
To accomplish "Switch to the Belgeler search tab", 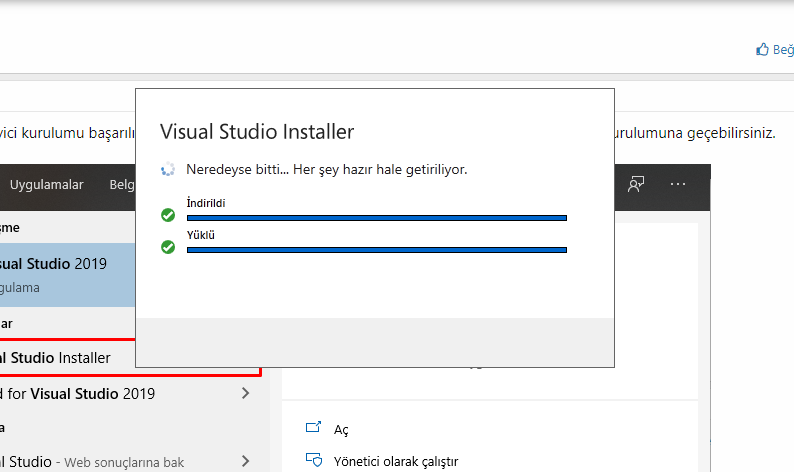I will tap(122, 184).
